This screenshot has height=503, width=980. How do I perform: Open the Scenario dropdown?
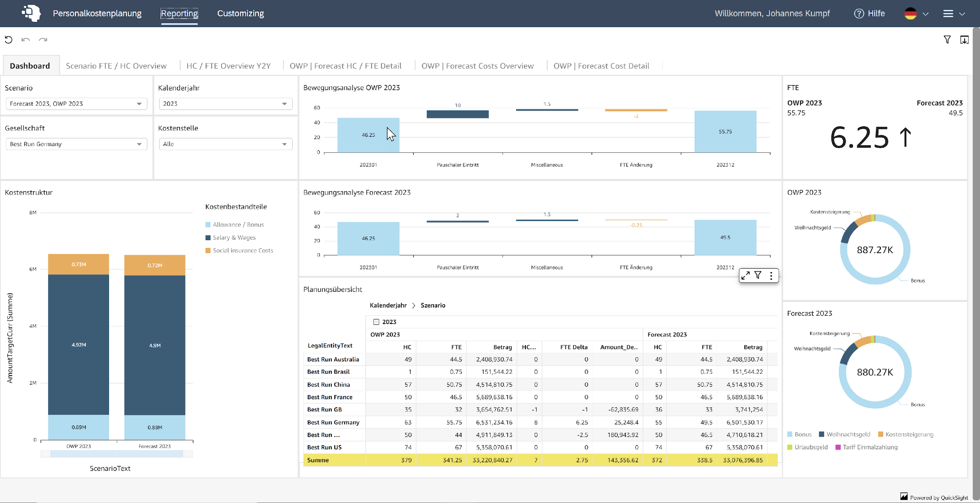pyautogui.click(x=139, y=103)
